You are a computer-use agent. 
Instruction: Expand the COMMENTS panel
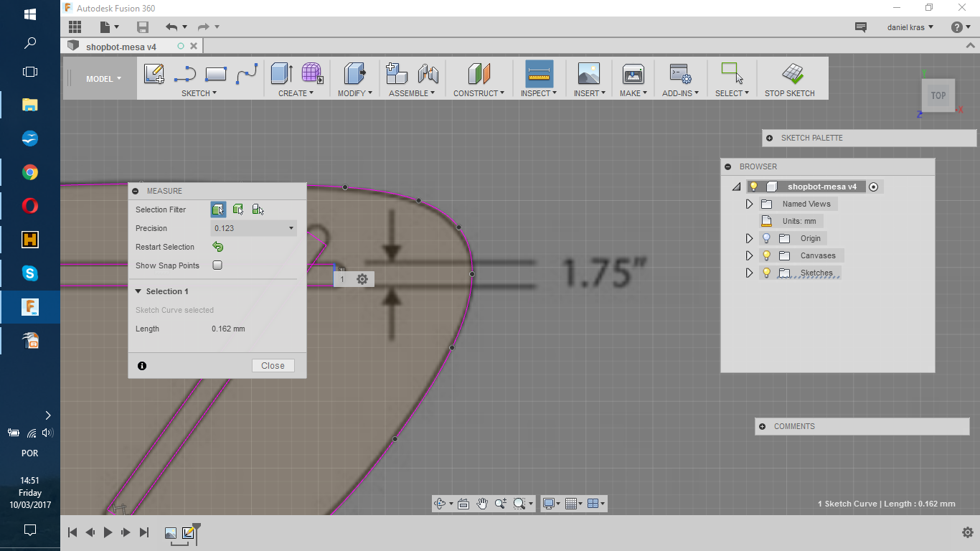point(763,426)
